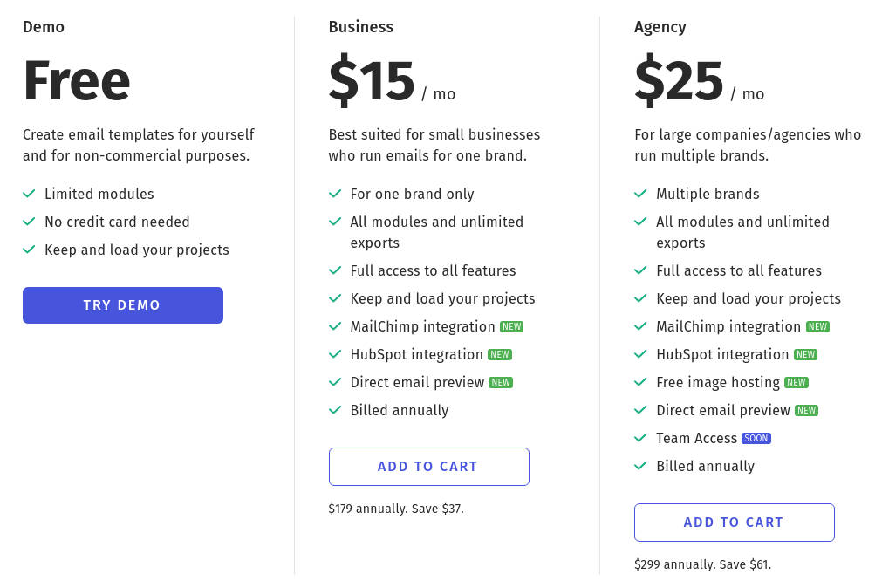Viewport: 882px width, 588px height.
Task: Click NEW badge beside Agency MailChimp integration
Action: click(817, 327)
